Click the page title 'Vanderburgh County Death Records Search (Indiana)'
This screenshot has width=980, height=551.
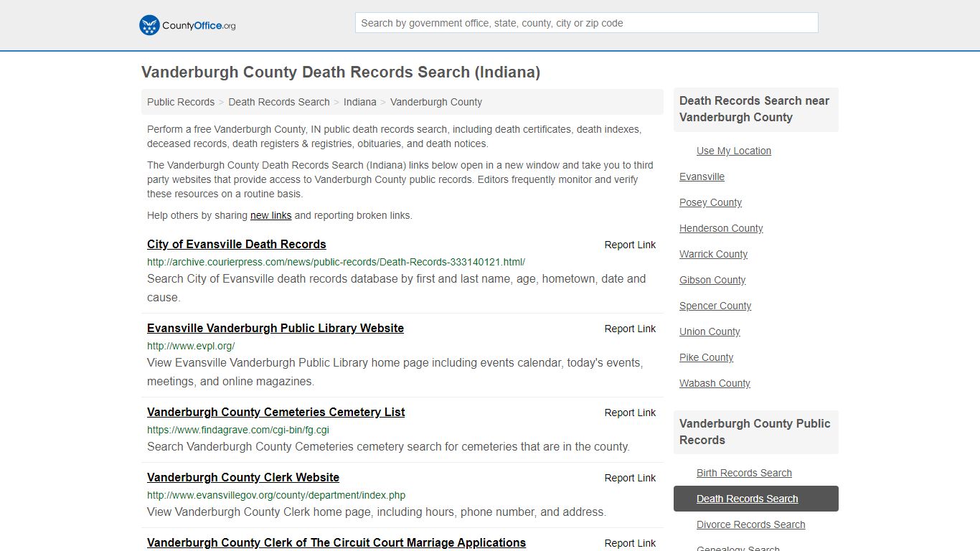(x=341, y=72)
